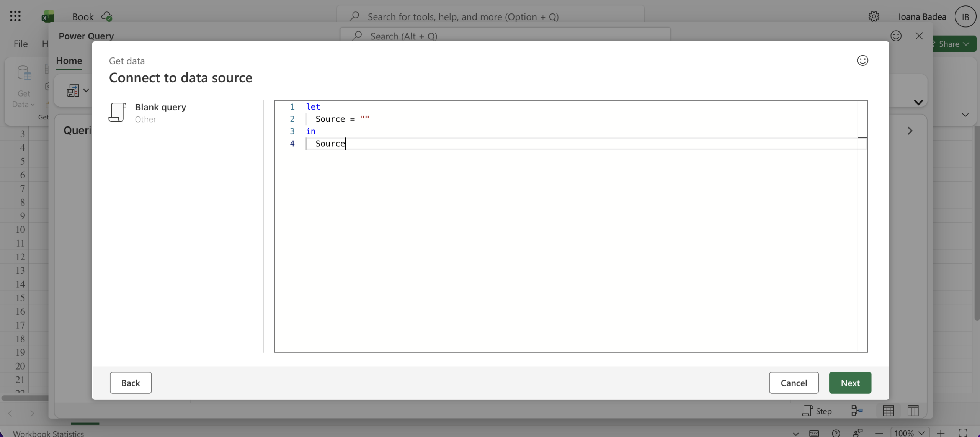
Task: Open Get Data database icon
Action: (x=24, y=73)
